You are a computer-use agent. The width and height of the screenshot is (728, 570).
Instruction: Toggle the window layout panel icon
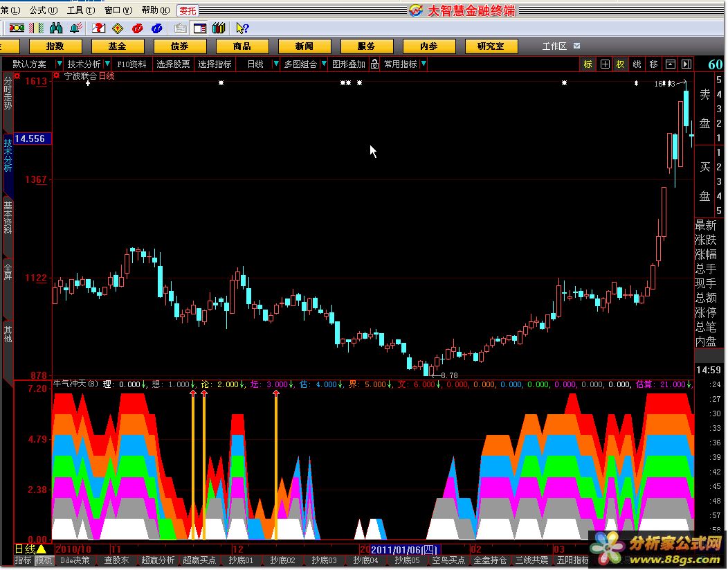coord(200,28)
